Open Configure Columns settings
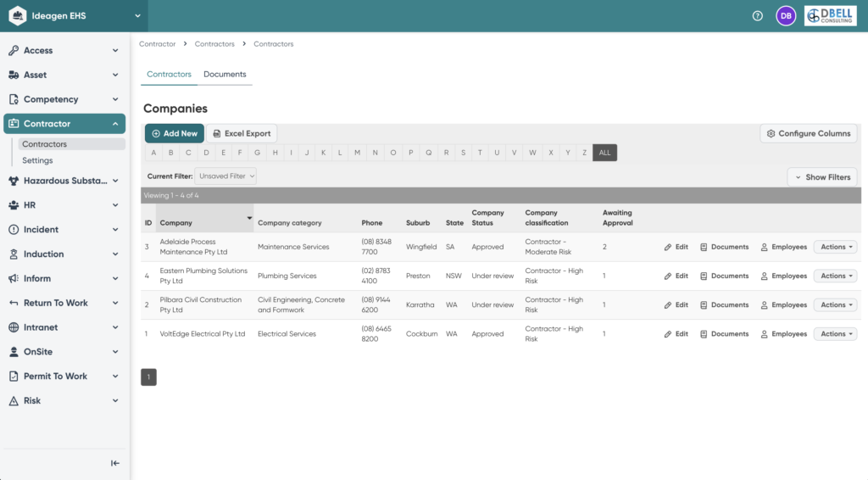The image size is (868, 480). 809,133
